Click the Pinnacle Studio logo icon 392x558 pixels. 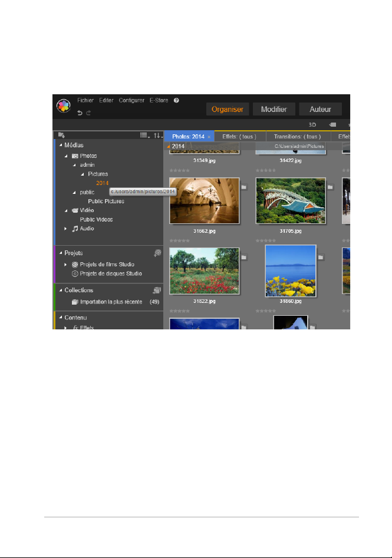tap(64, 106)
